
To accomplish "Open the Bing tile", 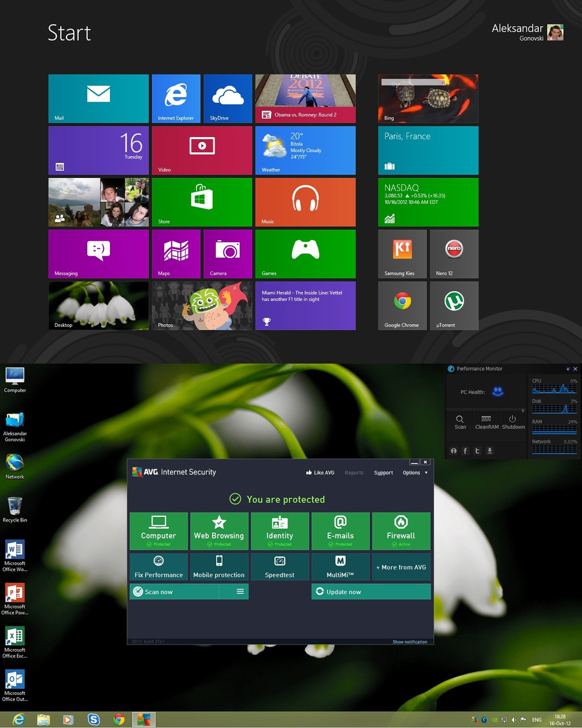I will 428,98.
